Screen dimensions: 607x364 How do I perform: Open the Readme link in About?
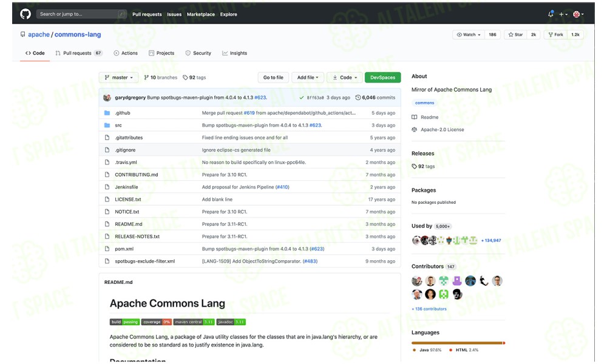(425, 117)
